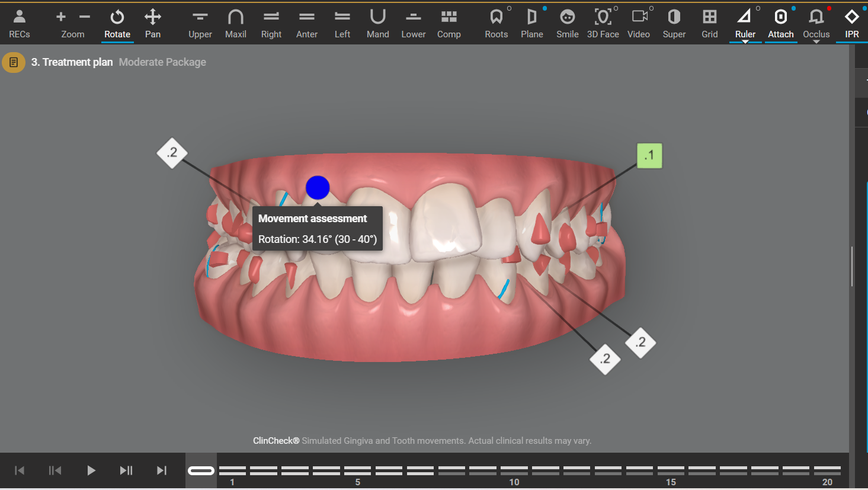Toggle the Attach attachments display
868x490 pixels.
[780, 24]
